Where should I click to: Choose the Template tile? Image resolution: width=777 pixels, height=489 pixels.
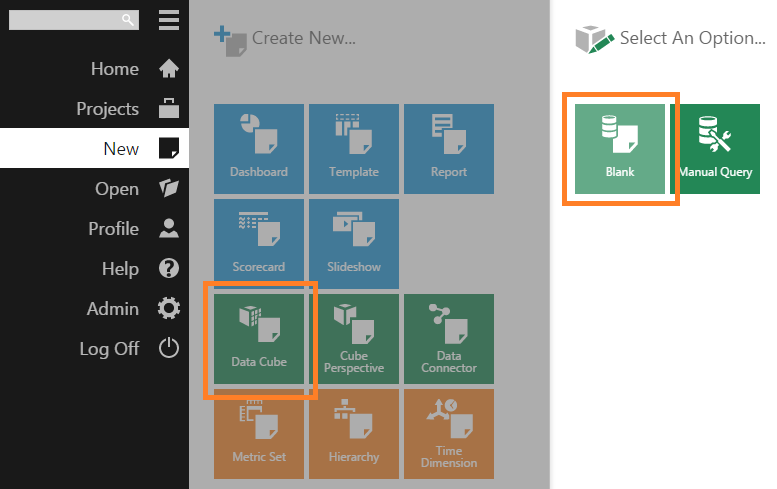[354, 148]
